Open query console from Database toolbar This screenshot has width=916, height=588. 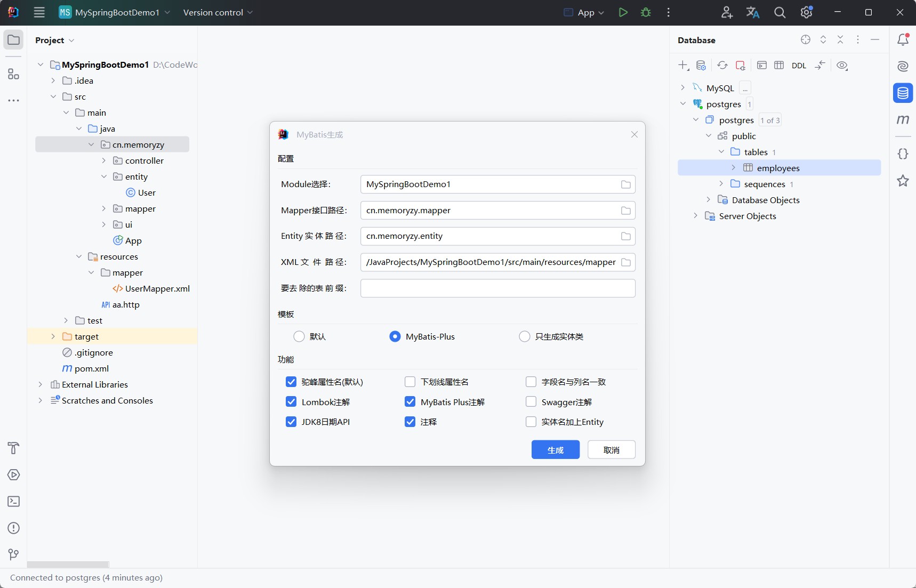pyautogui.click(x=762, y=65)
